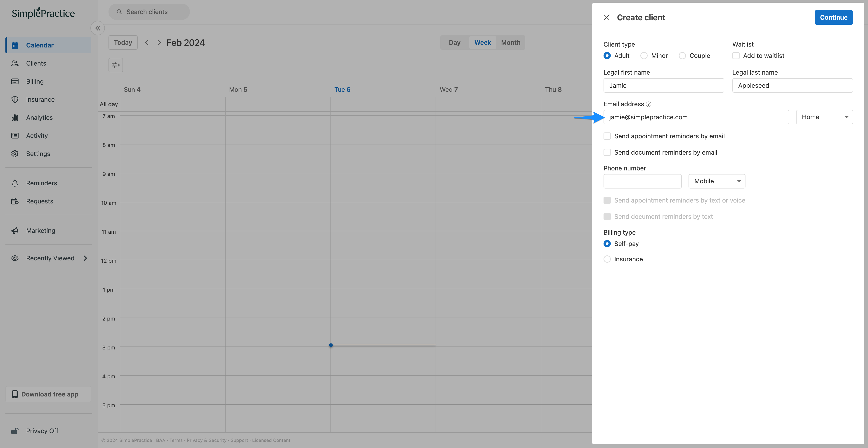Open the Reminders bell icon
The height and width of the screenshot is (448, 868).
(15, 183)
